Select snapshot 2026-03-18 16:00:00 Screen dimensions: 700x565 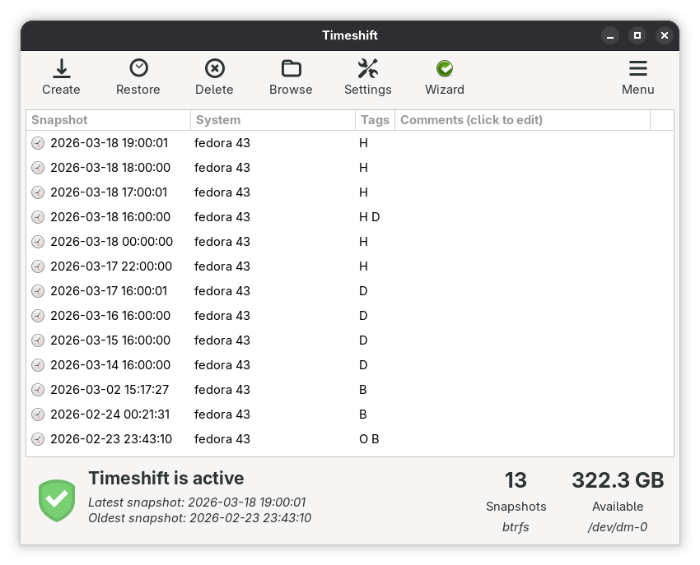point(350,217)
